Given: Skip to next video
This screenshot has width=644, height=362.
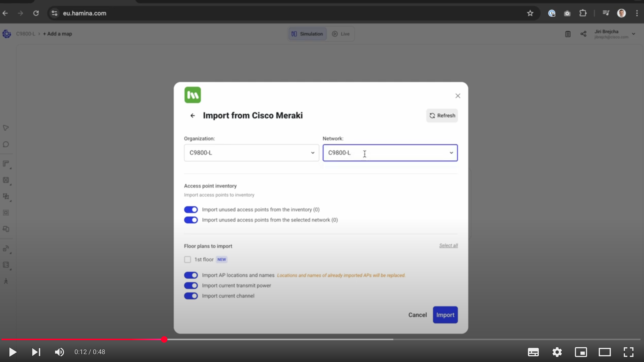Looking at the screenshot, I should tap(36, 352).
